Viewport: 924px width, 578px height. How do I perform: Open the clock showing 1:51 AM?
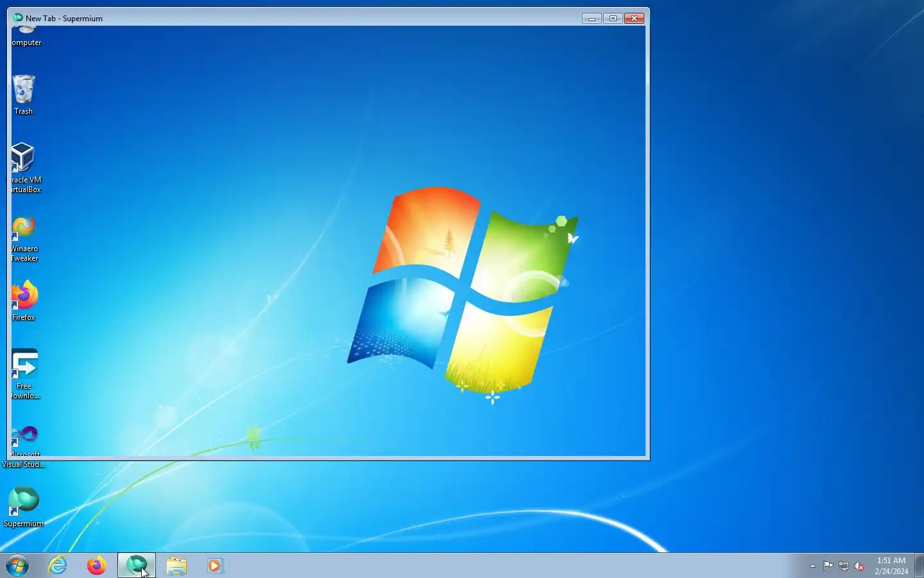[x=891, y=566]
